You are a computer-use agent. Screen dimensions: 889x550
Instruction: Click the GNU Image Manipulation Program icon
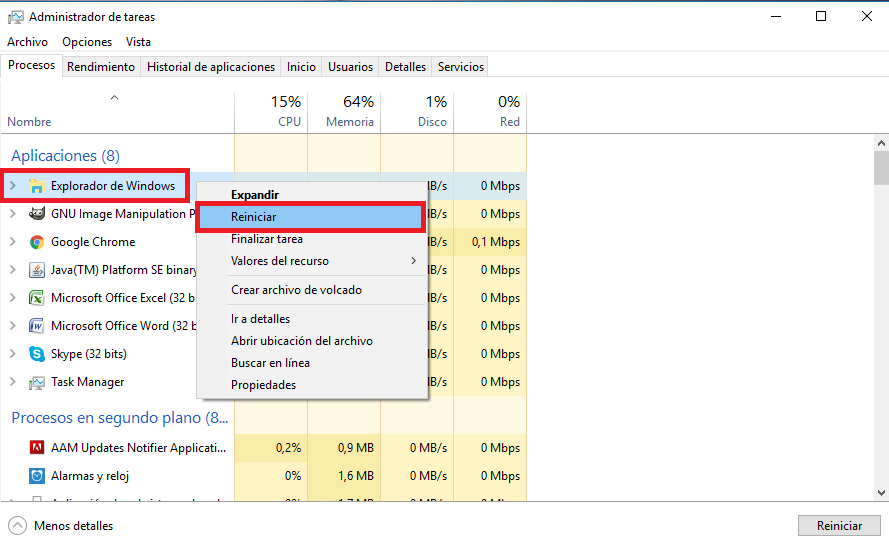click(37, 214)
